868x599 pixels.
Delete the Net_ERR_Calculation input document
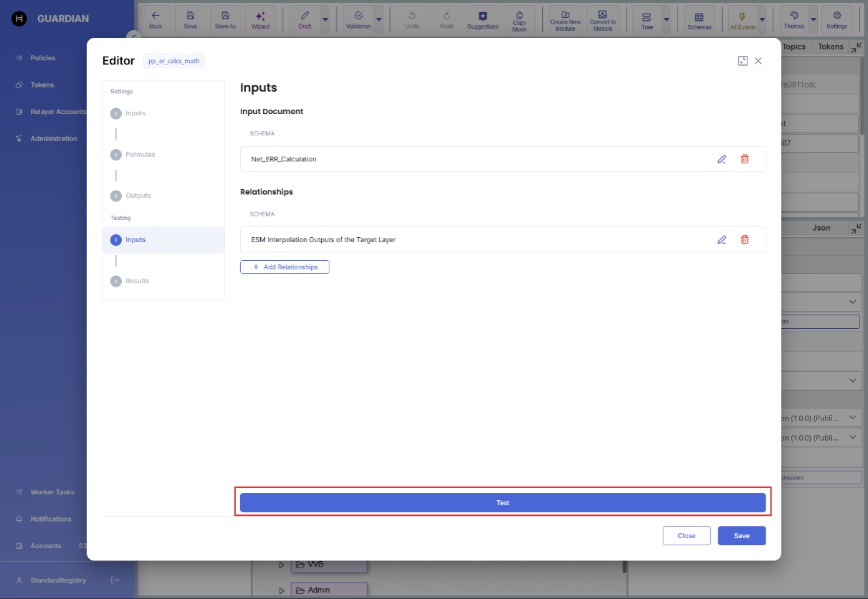coord(745,159)
